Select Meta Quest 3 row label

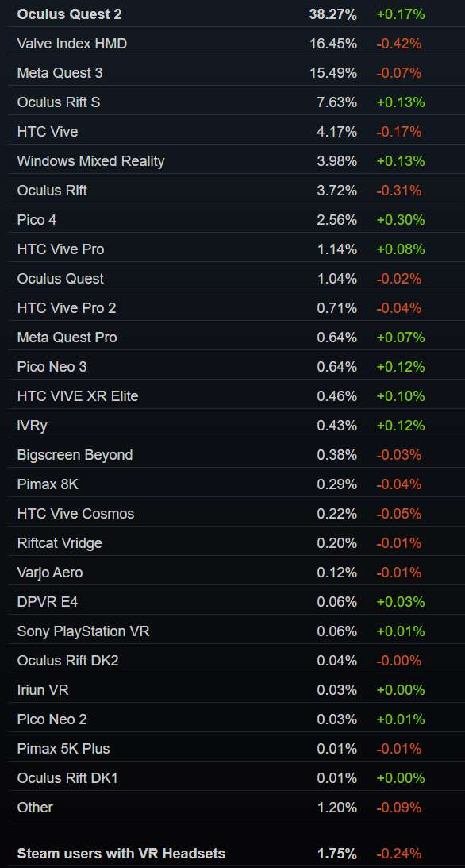pos(60,72)
